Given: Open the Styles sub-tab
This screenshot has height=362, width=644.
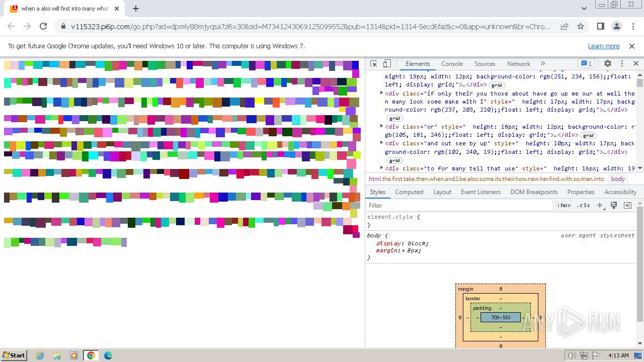Looking at the screenshot, I should [377, 192].
